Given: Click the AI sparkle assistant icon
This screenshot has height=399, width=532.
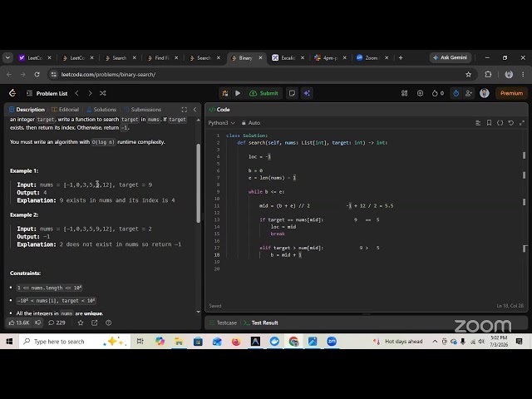Looking at the screenshot, I should click(x=307, y=93).
